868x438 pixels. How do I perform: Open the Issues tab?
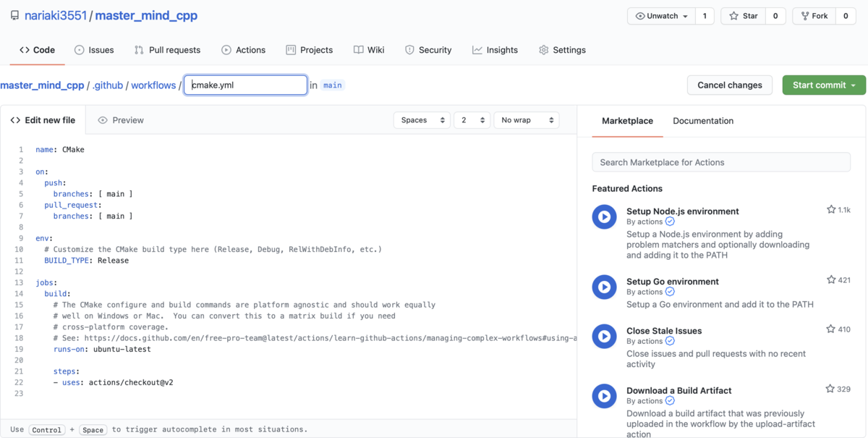click(94, 50)
